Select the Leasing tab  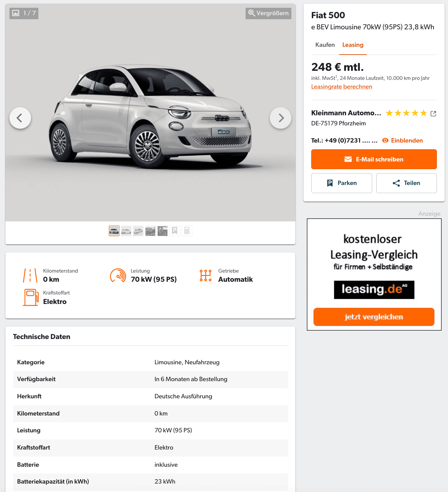[x=353, y=45]
